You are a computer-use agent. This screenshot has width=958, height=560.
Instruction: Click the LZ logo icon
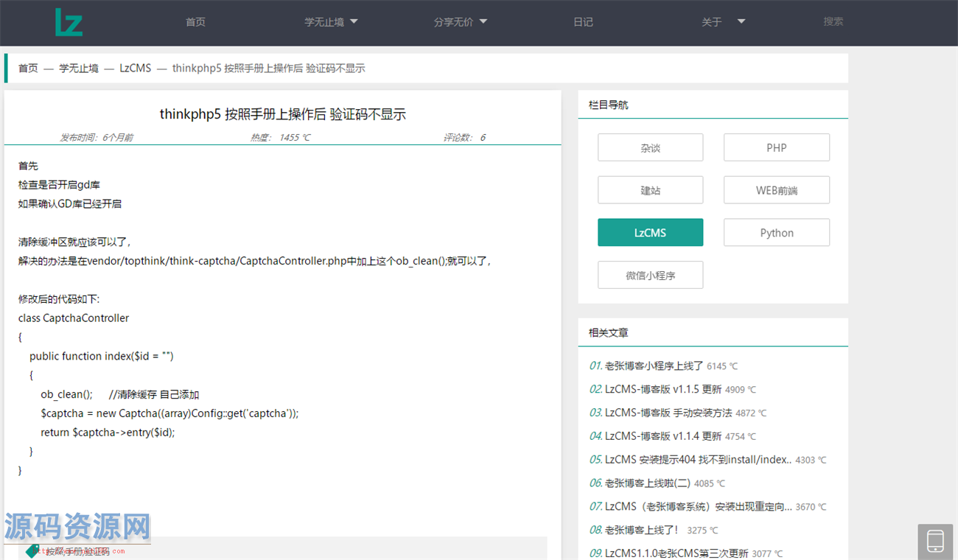pos(68,22)
